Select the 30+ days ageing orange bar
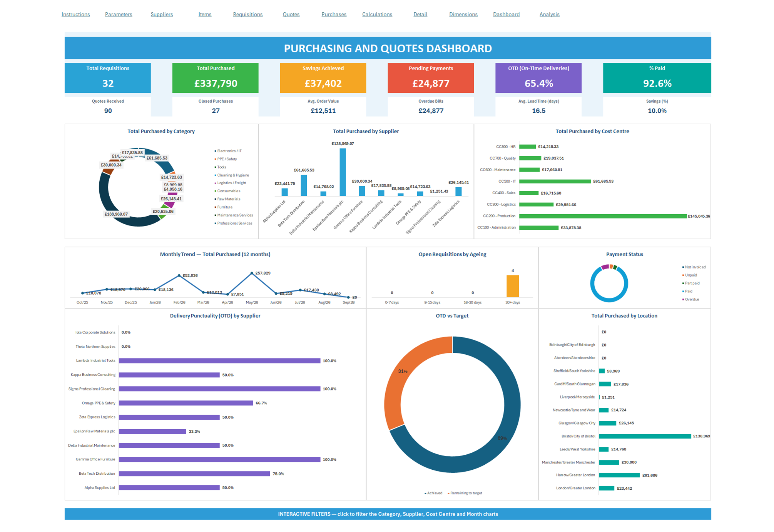Viewport: 774px width, 532px height. pyautogui.click(x=512, y=286)
